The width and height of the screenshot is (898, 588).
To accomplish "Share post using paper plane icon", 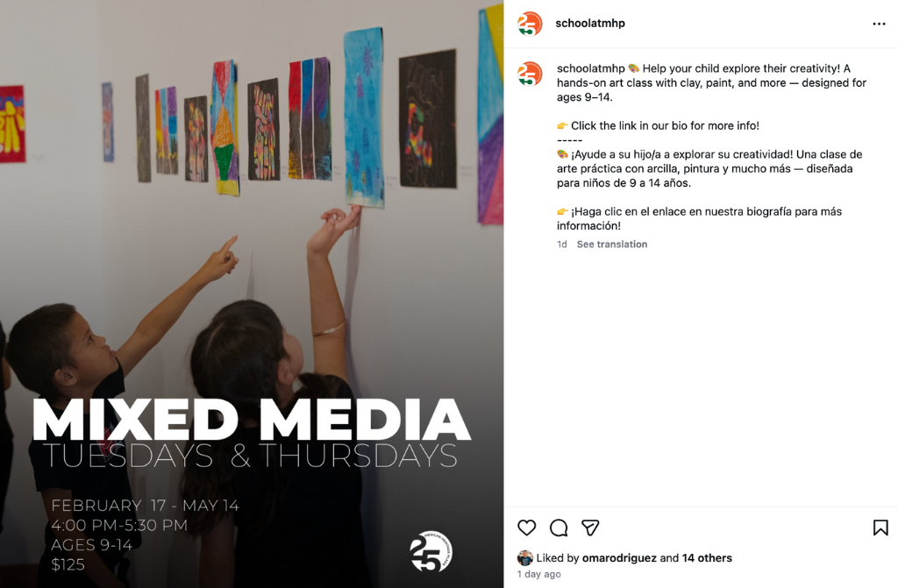I will pos(590,528).
